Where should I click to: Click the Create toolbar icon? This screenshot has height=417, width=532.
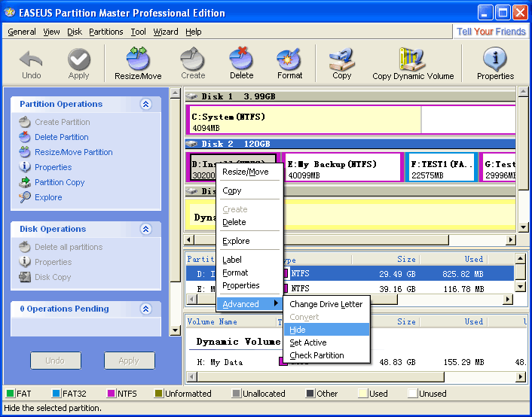pos(193,58)
